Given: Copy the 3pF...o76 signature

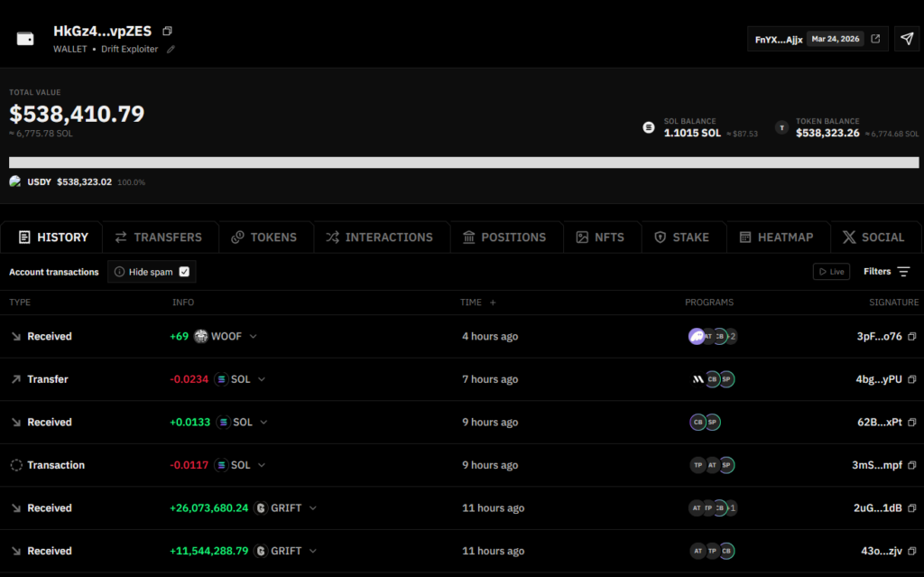Looking at the screenshot, I should (x=912, y=337).
